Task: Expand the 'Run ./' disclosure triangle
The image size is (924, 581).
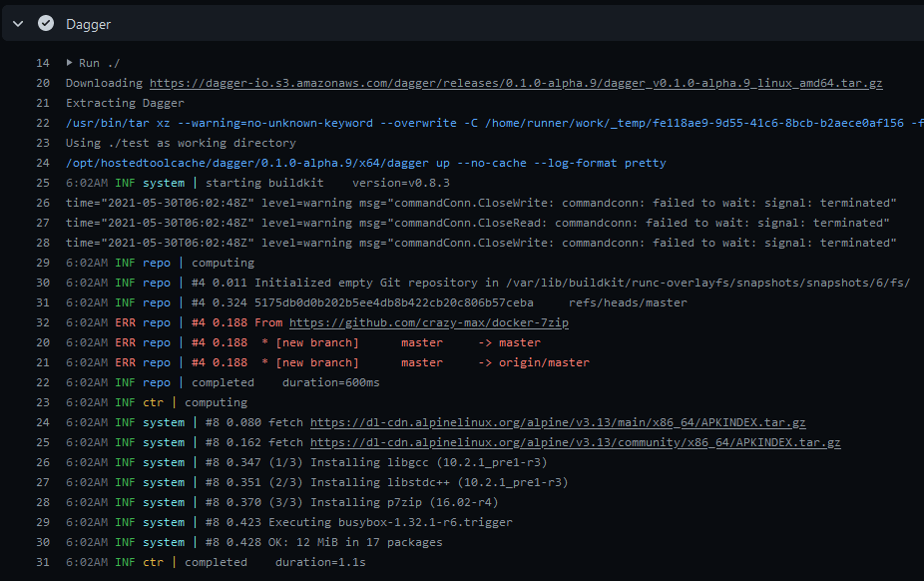Action: click(x=70, y=63)
